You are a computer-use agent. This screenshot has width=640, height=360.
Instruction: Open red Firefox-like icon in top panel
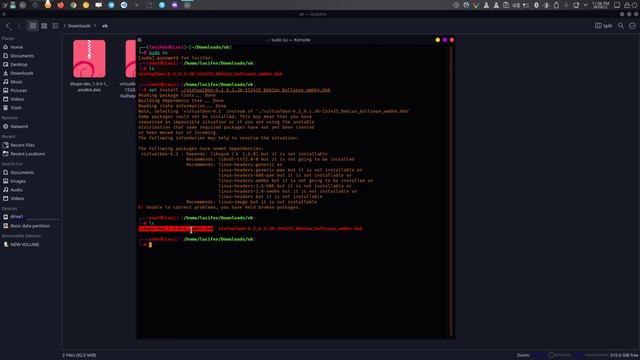coord(61,5)
